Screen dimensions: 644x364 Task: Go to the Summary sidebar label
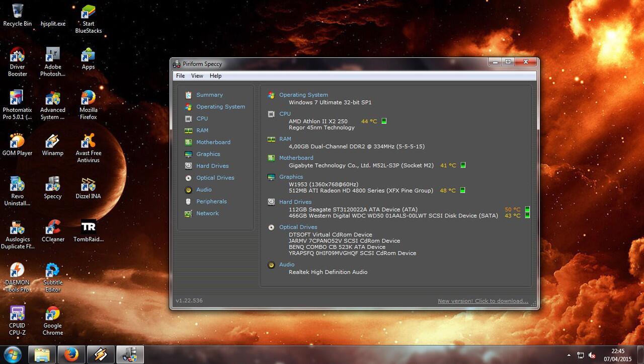209,95
